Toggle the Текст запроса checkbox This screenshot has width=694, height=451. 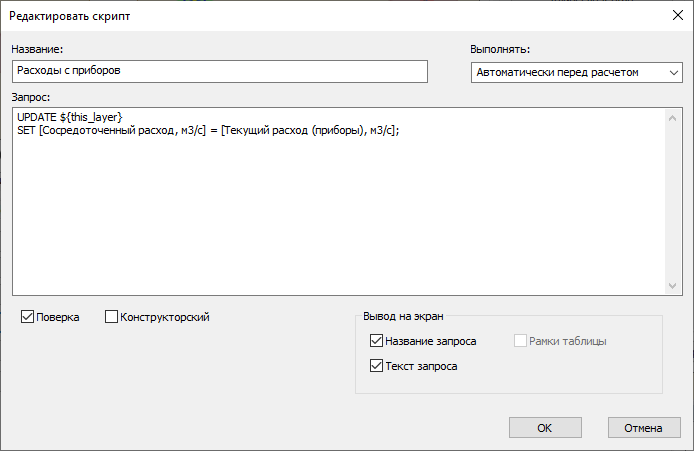click(x=377, y=366)
